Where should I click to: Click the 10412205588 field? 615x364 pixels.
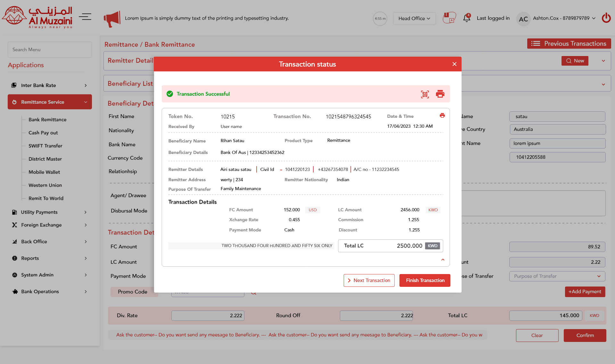click(x=558, y=157)
